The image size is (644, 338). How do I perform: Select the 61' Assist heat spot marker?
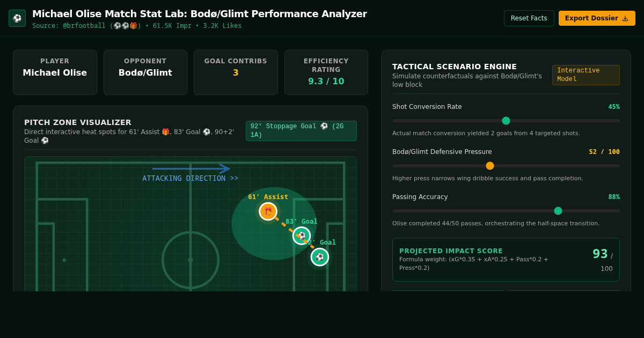(268, 211)
